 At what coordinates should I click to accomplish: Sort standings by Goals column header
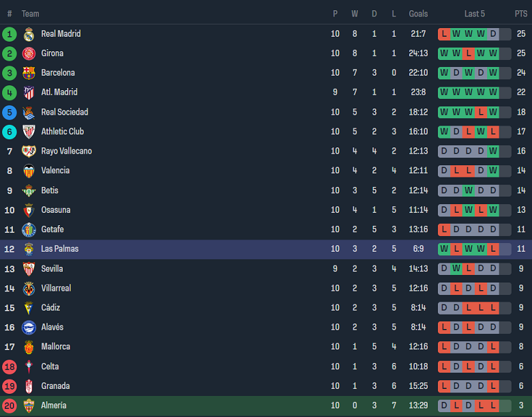[x=418, y=14]
